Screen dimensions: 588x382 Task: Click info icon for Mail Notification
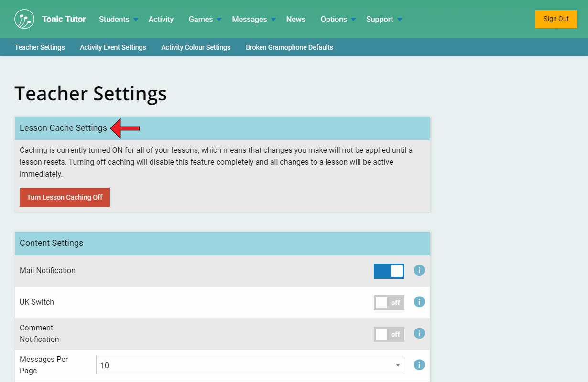419,270
